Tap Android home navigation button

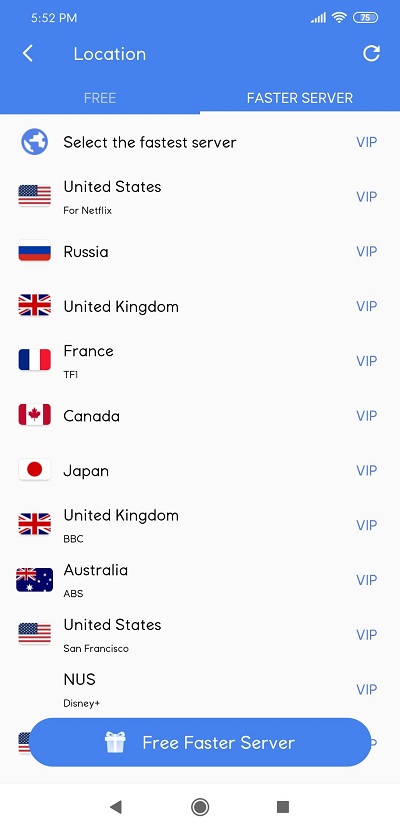pos(200,807)
